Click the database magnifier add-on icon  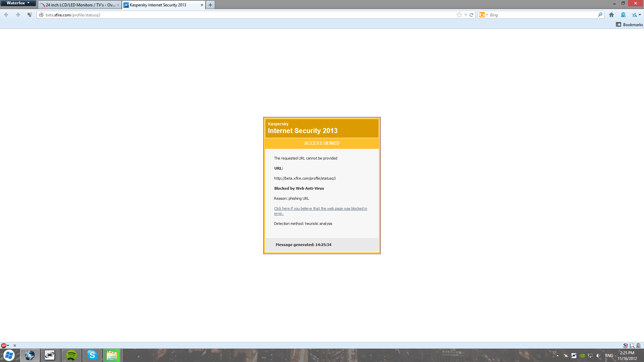pyautogui.click(x=632, y=346)
